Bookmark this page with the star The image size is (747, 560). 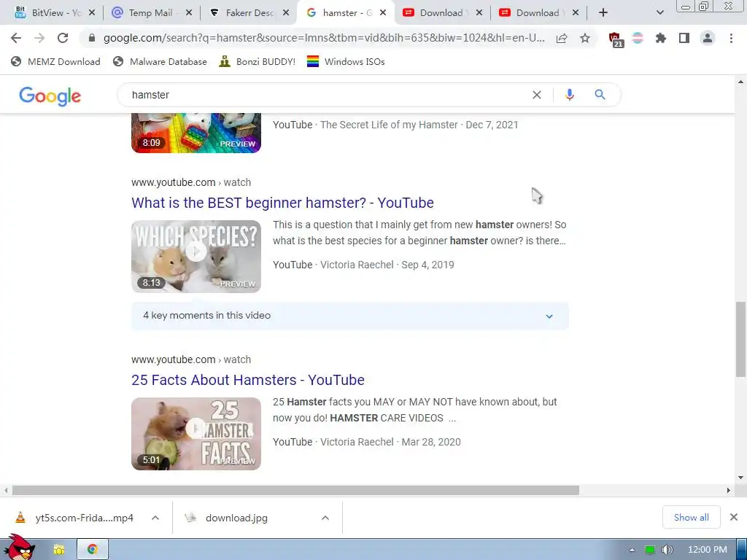tap(585, 39)
